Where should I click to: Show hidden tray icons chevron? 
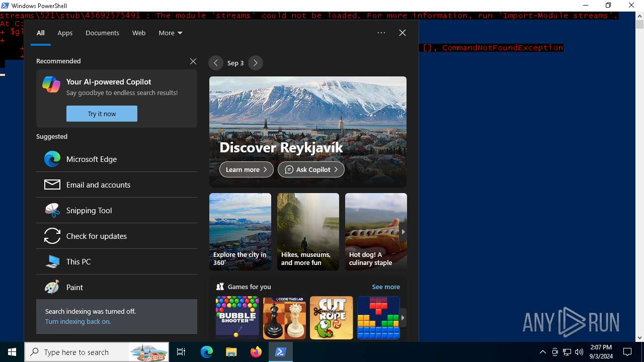[x=543, y=352]
